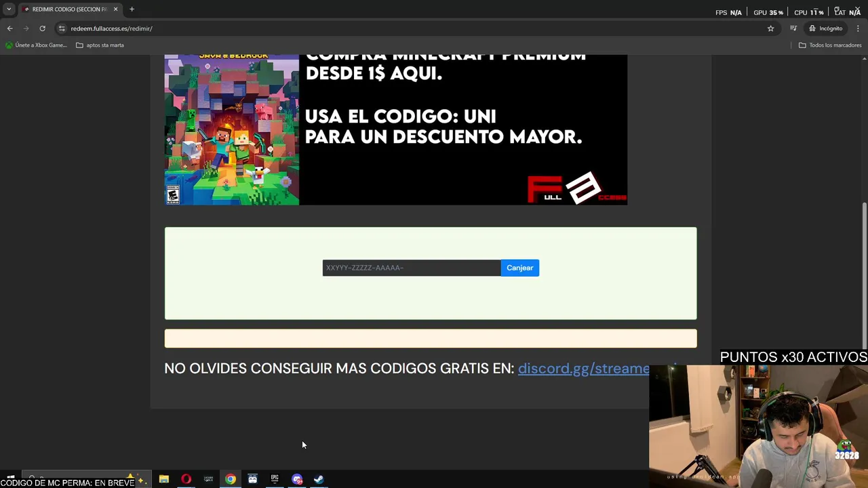Click the sparkle icon in the taskbar search

141,481
